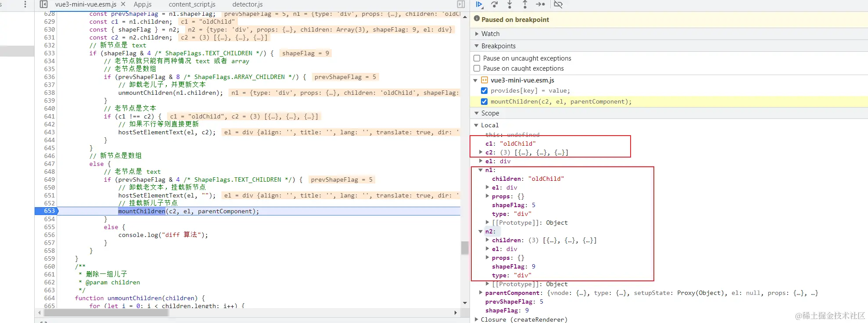The height and width of the screenshot is (323, 868).
Task: Collapse the Local scope group
Action: [x=476, y=125]
